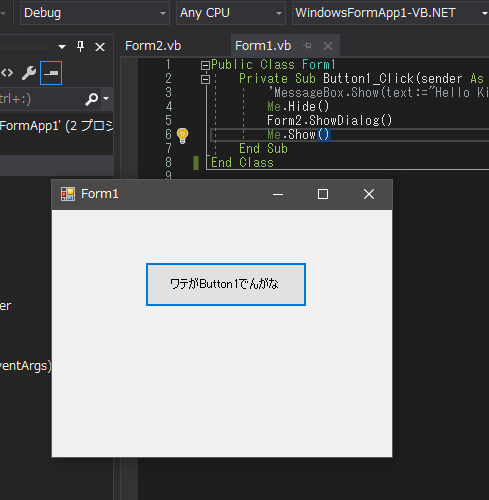Open the Any CPU platform dropdown

(x=231, y=13)
